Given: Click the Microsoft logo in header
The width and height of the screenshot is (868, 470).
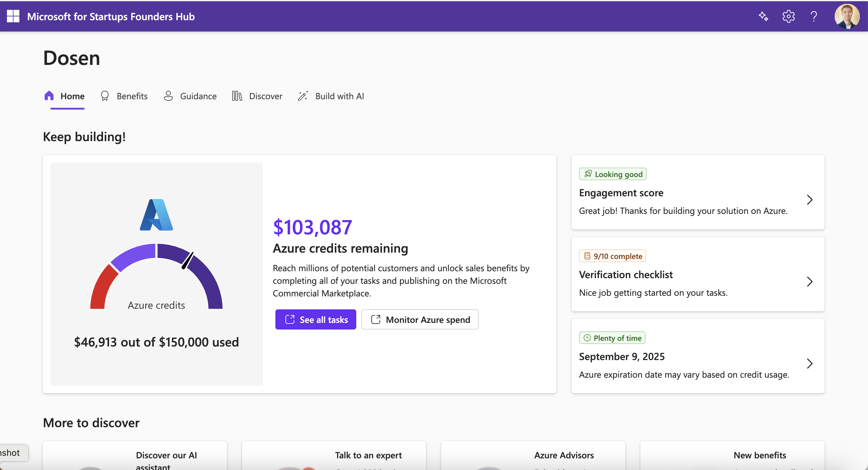Looking at the screenshot, I should pyautogui.click(x=13, y=16).
